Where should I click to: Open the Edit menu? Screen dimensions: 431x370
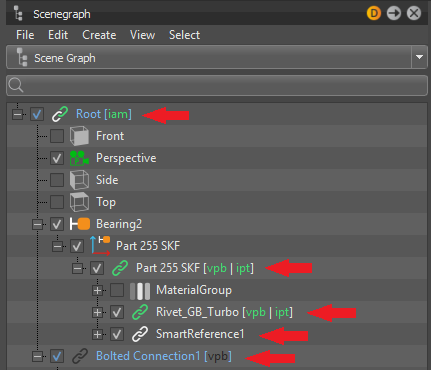coord(58,35)
